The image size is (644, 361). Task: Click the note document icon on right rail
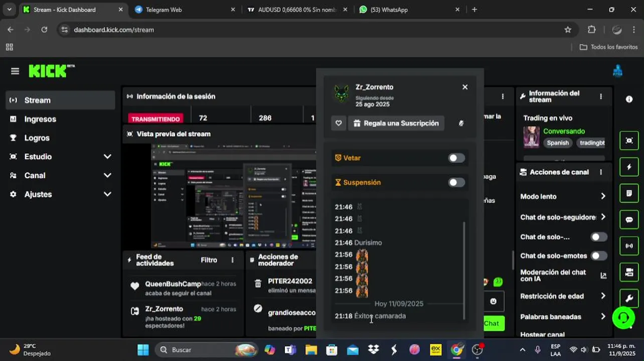coord(629,194)
